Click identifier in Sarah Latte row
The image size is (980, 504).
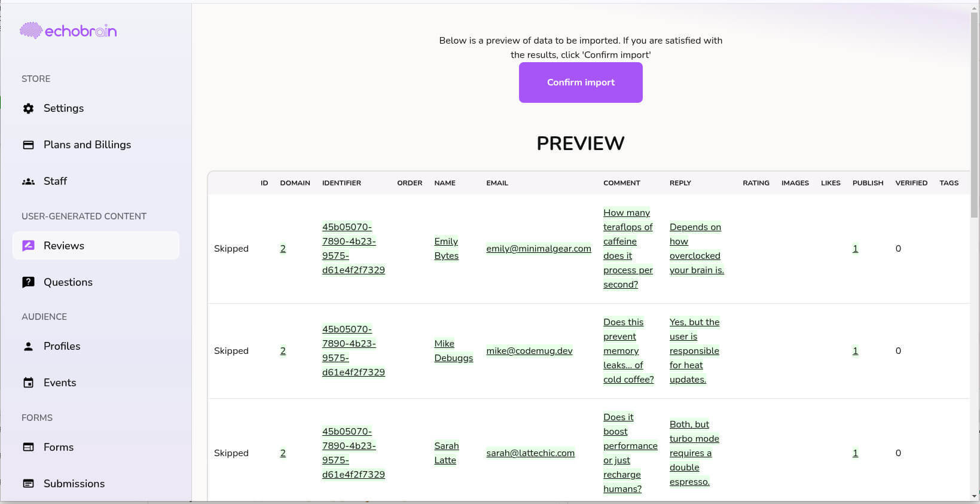pyautogui.click(x=353, y=453)
